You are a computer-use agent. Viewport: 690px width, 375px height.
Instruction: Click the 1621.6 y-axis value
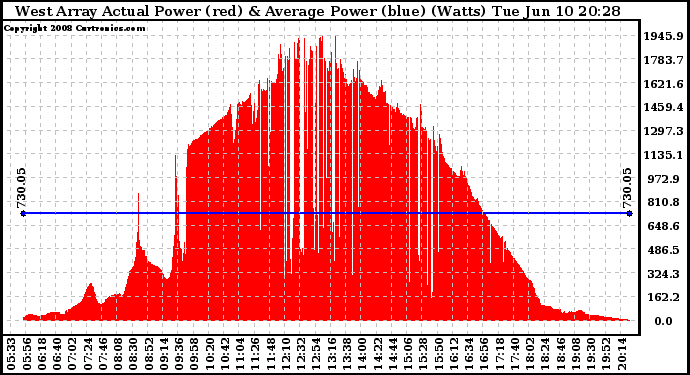click(664, 84)
